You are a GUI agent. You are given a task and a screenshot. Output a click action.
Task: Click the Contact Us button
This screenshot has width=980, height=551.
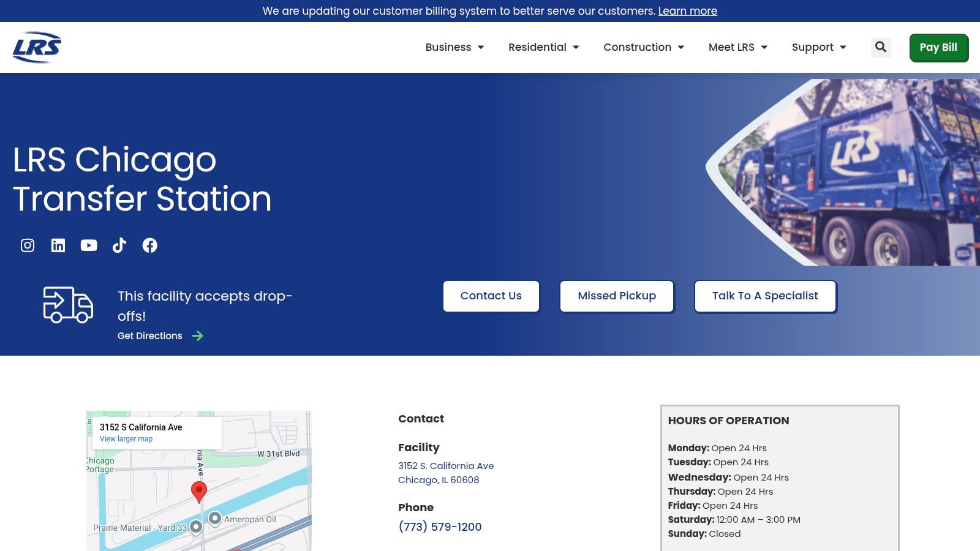click(491, 296)
